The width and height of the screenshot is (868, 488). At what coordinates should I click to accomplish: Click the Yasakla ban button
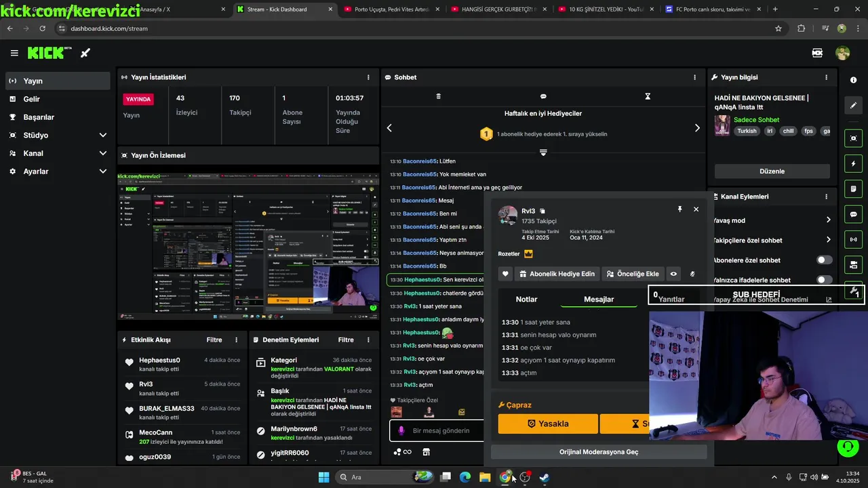point(548,424)
